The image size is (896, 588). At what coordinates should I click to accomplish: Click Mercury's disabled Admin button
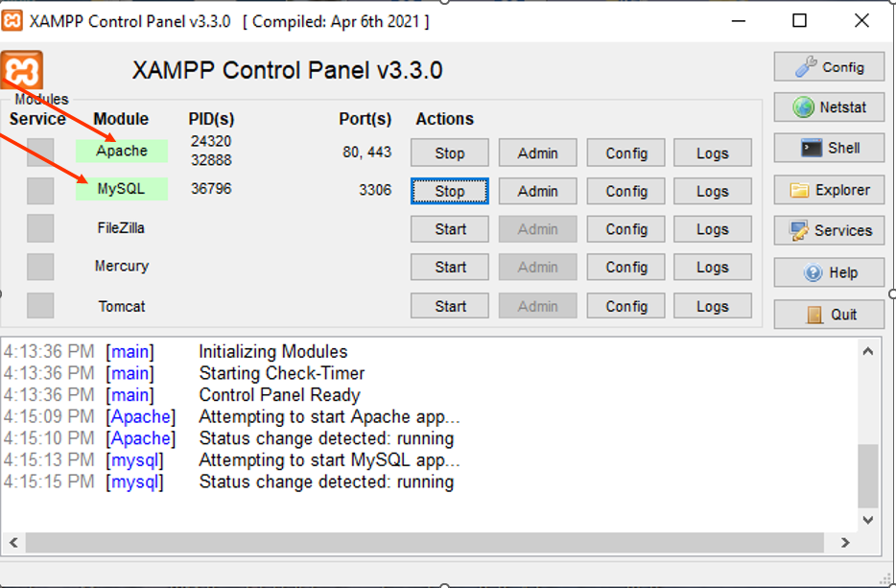(x=538, y=267)
